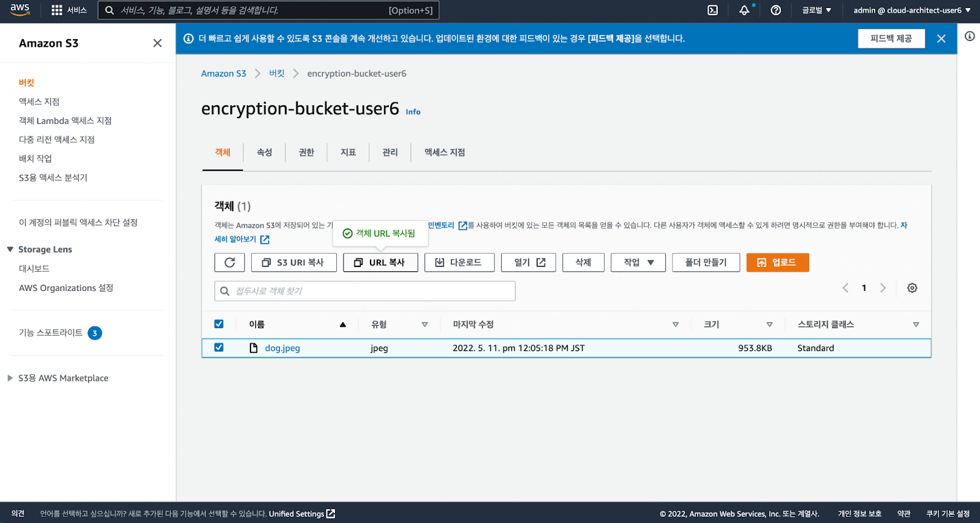This screenshot has height=523, width=980.
Task: Sort by 크기 column arrow
Action: [x=769, y=325]
